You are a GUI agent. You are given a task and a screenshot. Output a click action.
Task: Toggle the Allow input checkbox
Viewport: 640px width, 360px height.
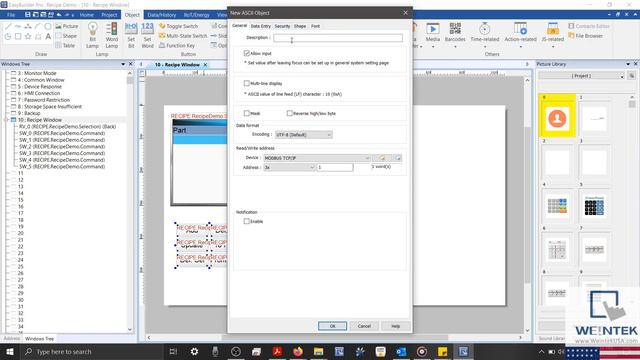pyautogui.click(x=247, y=53)
